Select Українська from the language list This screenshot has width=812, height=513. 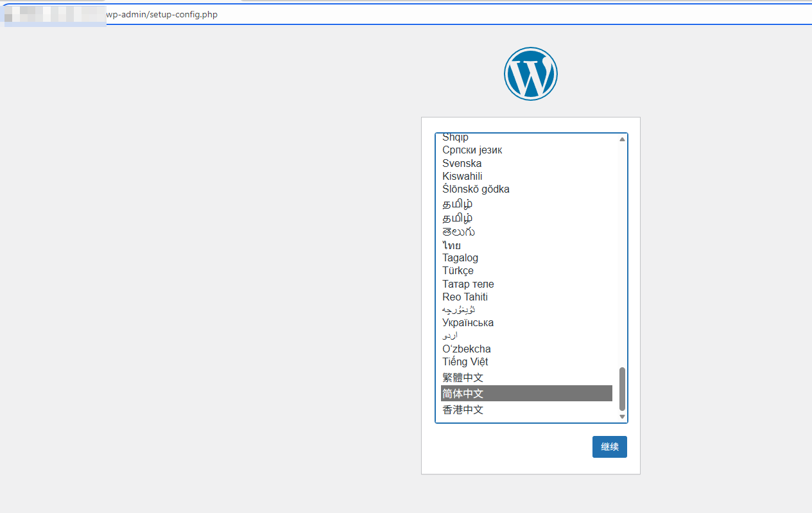(x=526, y=322)
